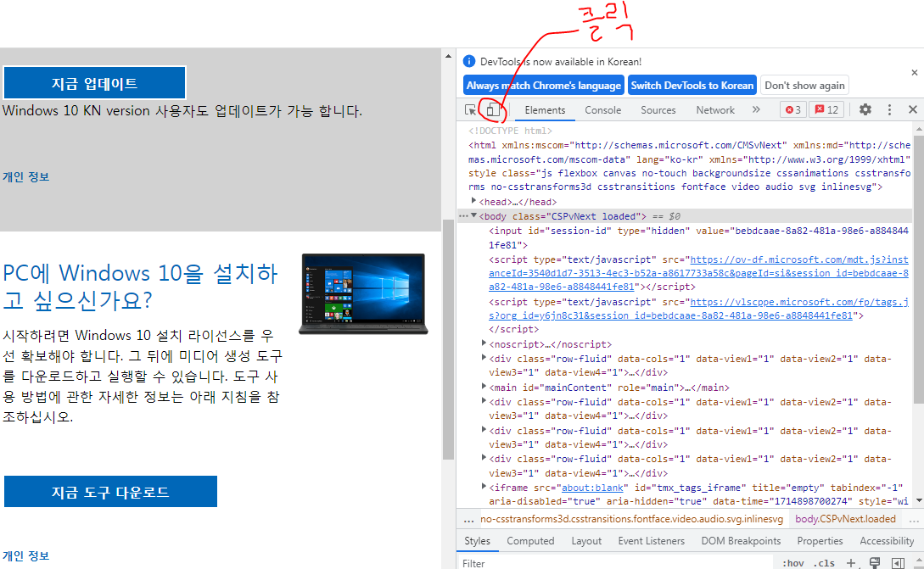Switch to the Sources tab
This screenshot has width=924, height=569.
coord(658,110)
